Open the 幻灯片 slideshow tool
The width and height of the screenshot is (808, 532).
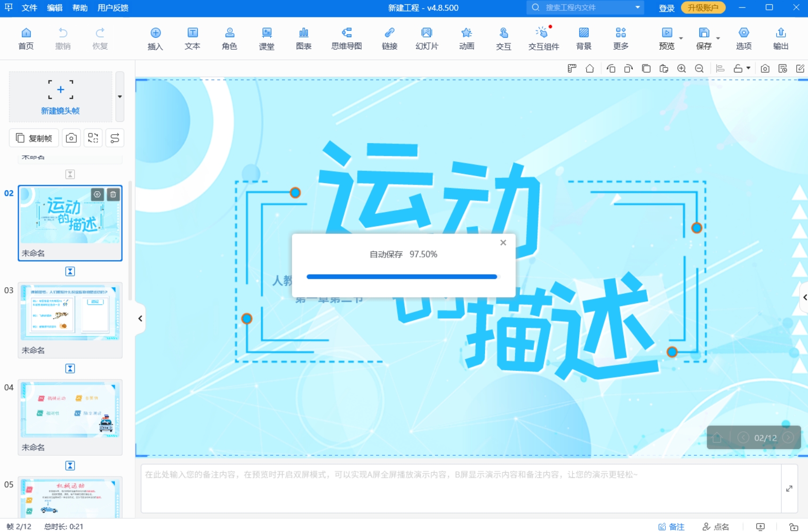click(x=427, y=39)
